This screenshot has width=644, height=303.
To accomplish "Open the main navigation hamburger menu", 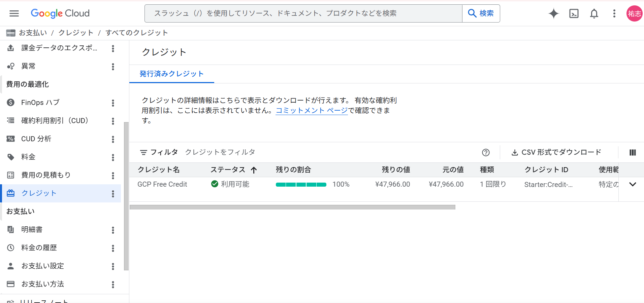I will pos(14,13).
